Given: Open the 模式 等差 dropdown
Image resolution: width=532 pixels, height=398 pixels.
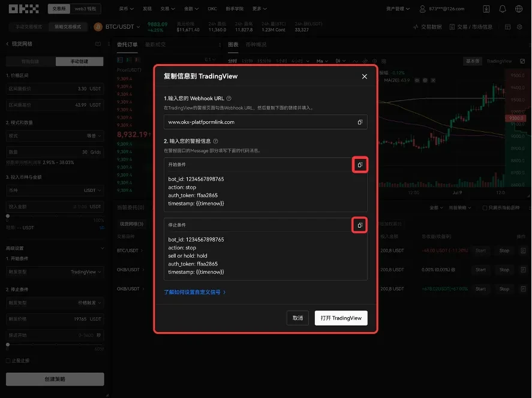Looking at the screenshot, I should tap(55, 136).
